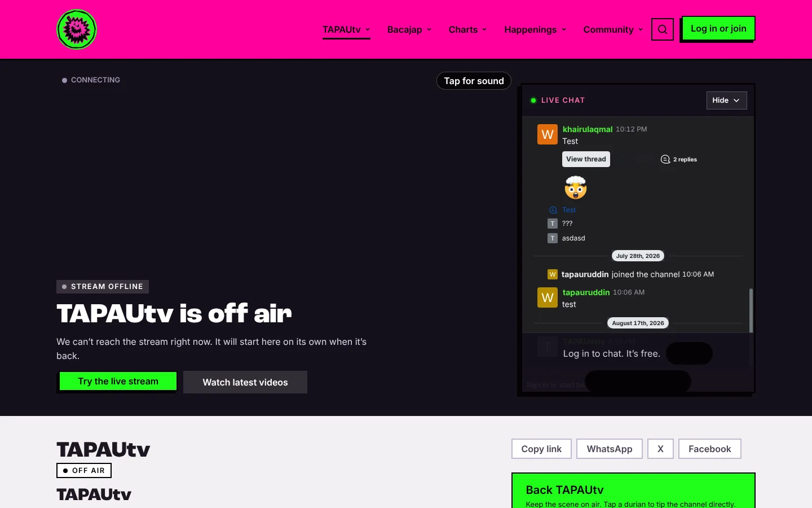The height and width of the screenshot is (508, 812).
Task: Click the small W avatar beside joined message
Action: (x=553, y=274)
